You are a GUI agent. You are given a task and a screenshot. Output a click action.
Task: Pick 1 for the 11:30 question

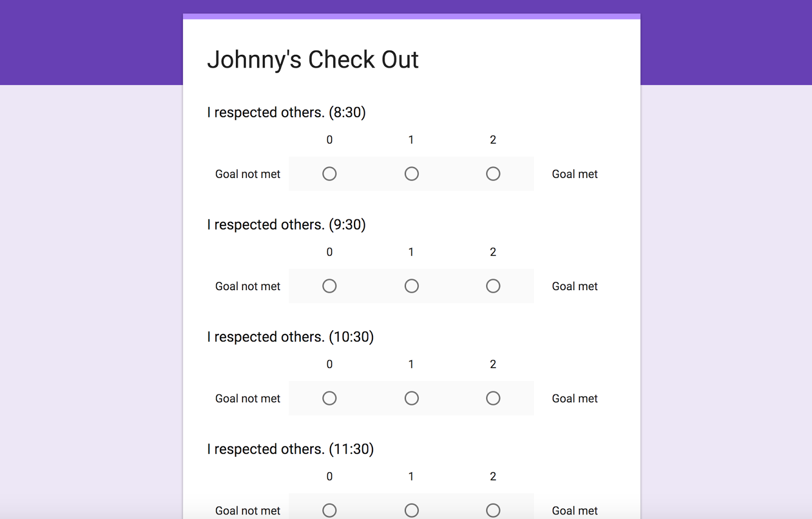click(x=412, y=510)
